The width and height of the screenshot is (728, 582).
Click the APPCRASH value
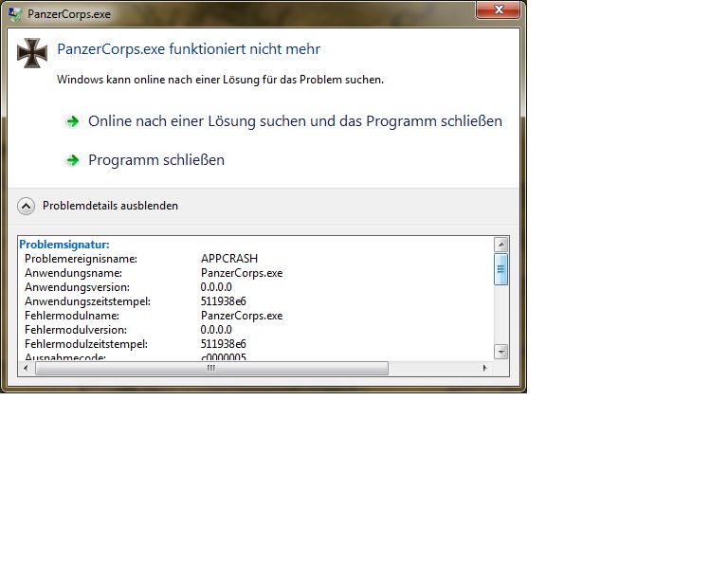click(x=229, y=259)
